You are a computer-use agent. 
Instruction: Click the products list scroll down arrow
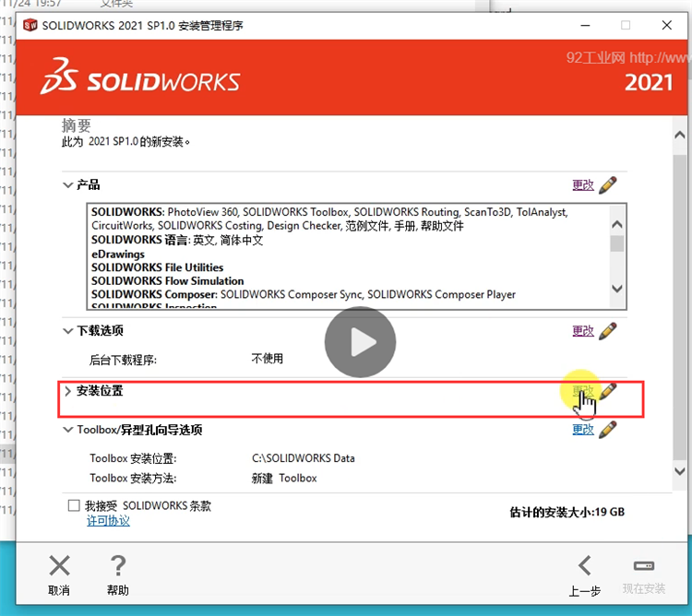point(617,289)
